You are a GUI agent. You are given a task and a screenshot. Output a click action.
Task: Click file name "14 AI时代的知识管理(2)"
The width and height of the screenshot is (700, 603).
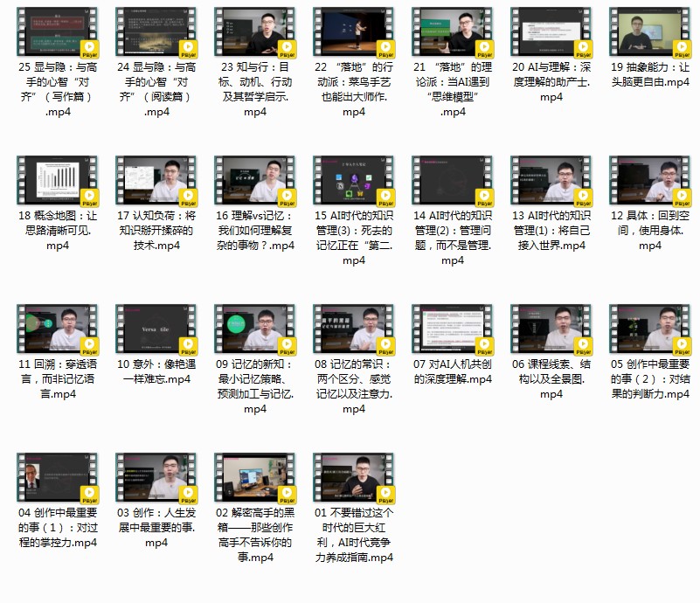click(x=453, y=238)
